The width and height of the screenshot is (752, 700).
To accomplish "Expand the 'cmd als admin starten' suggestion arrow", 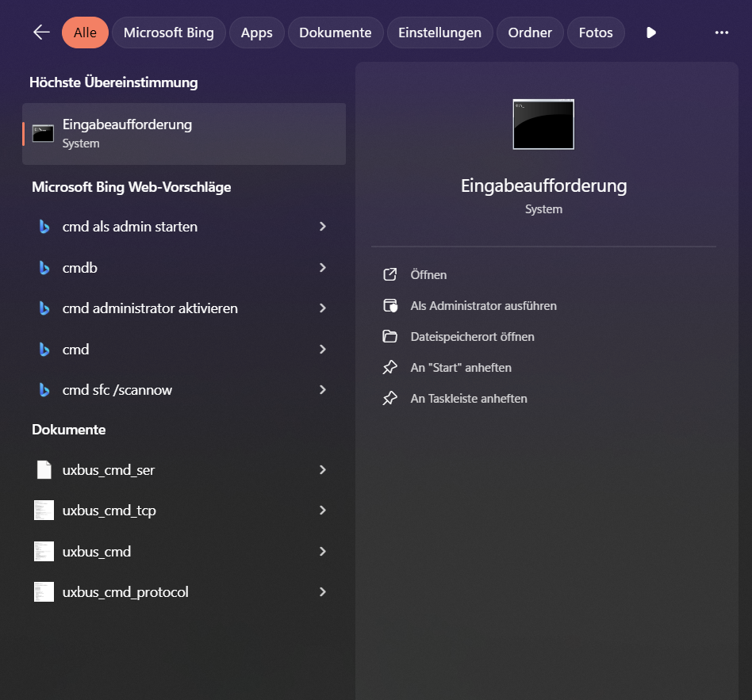I will (x=323, y=226).
